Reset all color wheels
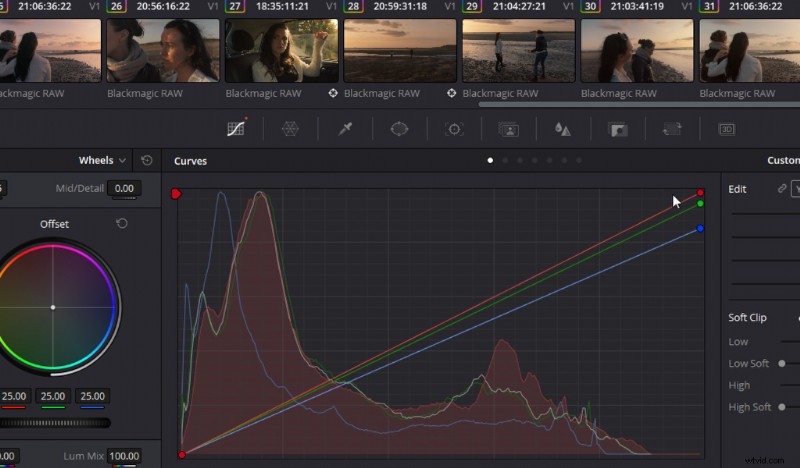 (147, 160)
